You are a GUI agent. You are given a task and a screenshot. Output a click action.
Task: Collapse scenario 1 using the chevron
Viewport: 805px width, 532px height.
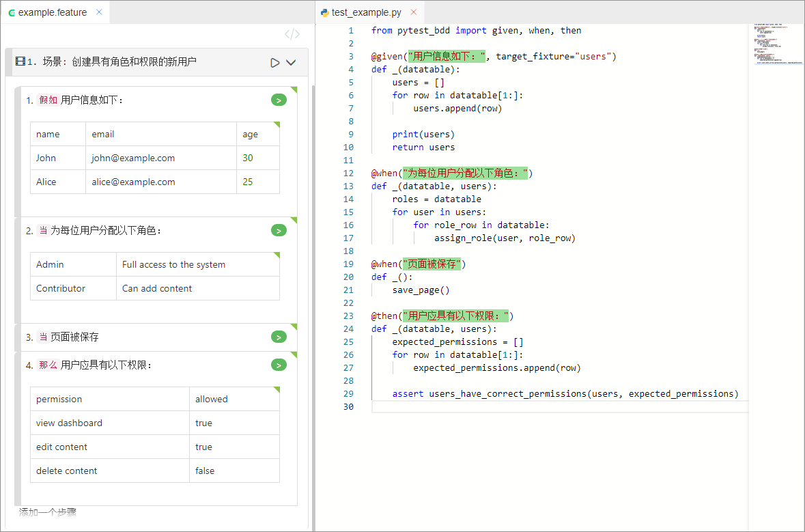[x=290, y=61]
